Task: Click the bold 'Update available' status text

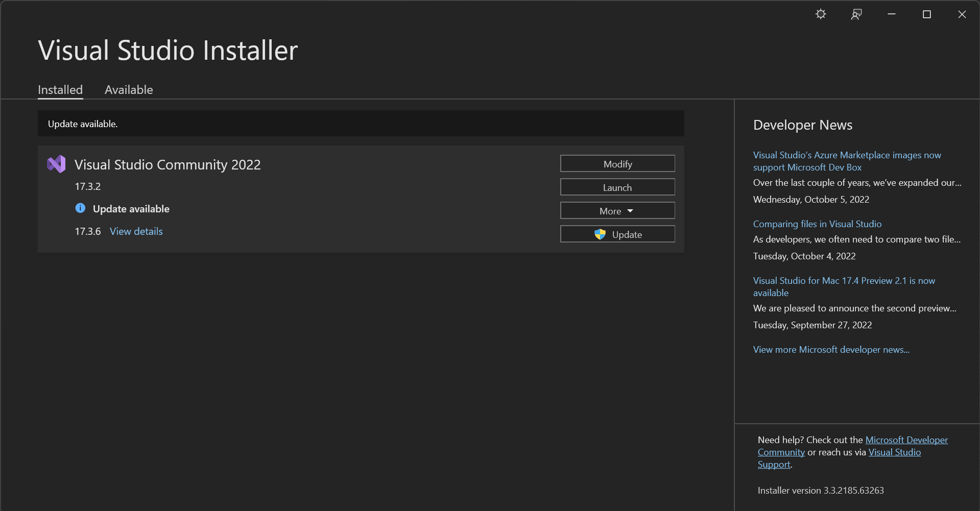Action: tap(131, 209)
